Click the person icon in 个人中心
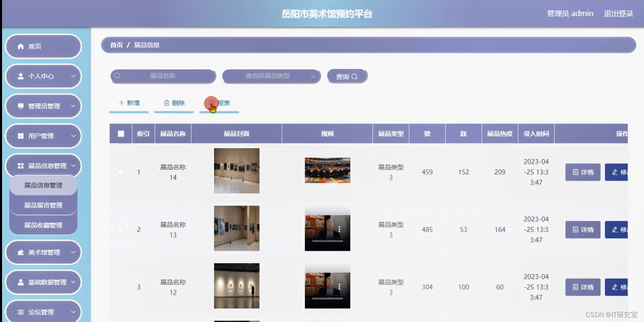 (x=21, y=76)
